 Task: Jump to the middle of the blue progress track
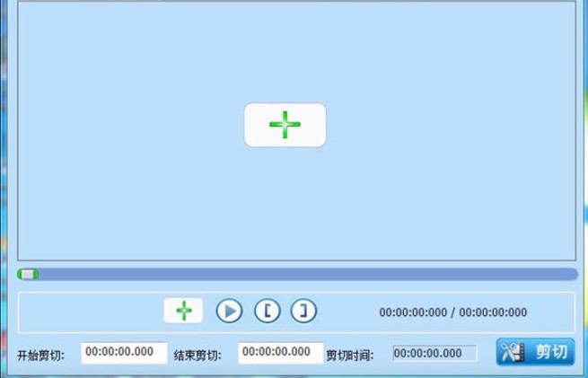point(297,274)
